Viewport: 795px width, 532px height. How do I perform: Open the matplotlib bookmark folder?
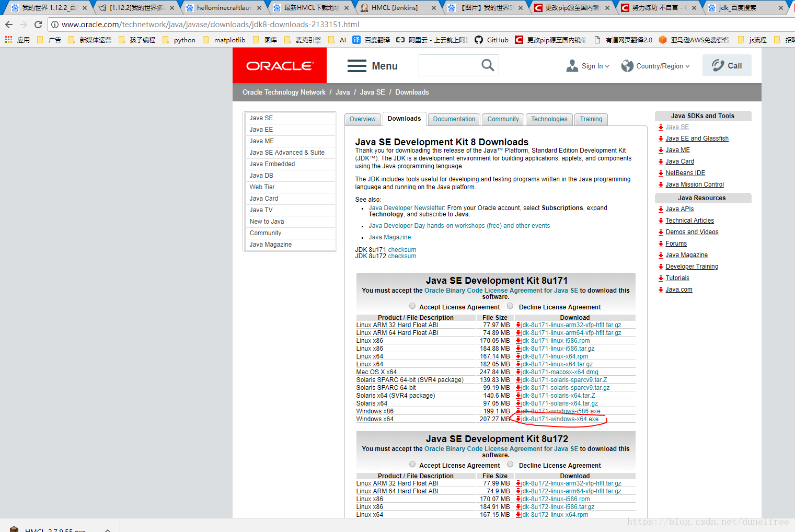coord(224,40)
